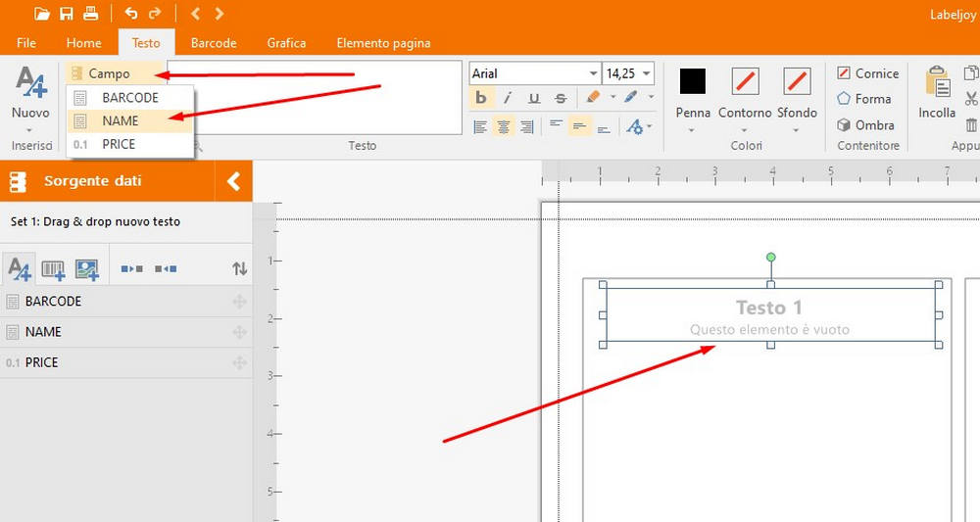Click the Ombra button
This screenshot has height=522, width=980.
[x=865, y=125]
